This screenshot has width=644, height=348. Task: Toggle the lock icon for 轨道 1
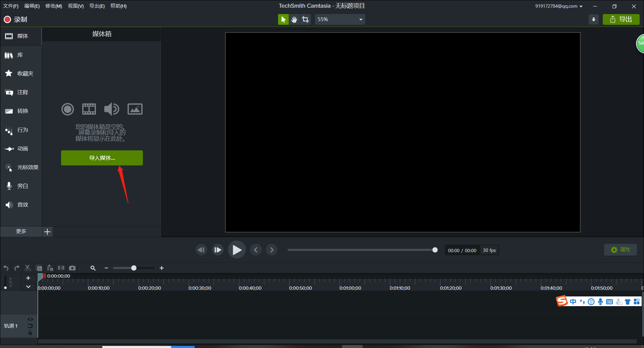[x=30, y=333]
